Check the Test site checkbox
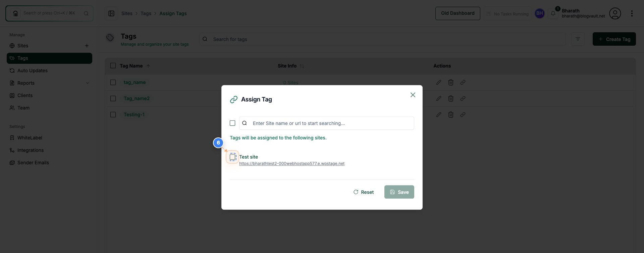Screen dimensions: 644x253 (x=232, y=157)
